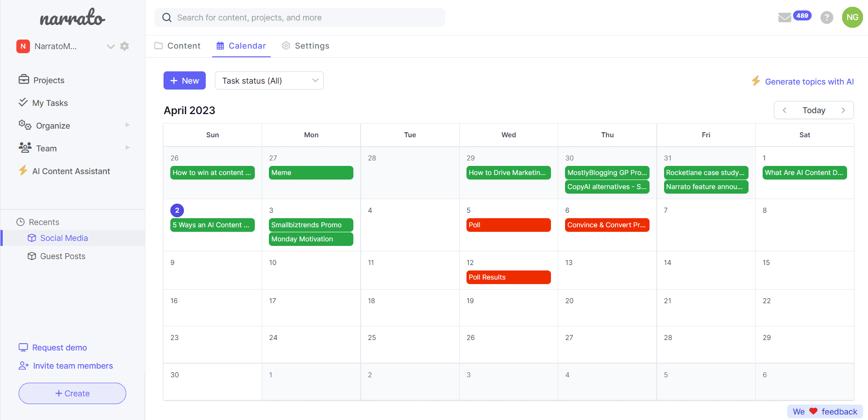The width and height of the screenshot is (868, 420).
Task: Click the search magnifier icon
Action: (x=167, y=18)
